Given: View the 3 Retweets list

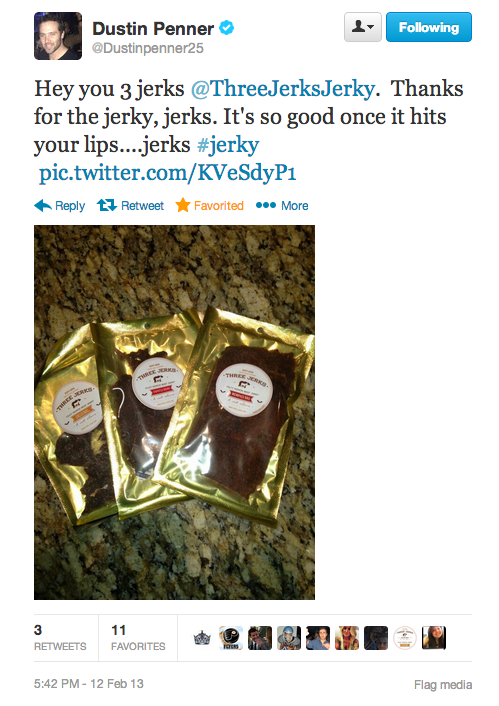Looking at the screenshot, I should pyautogui.click(x=60, y=638).
